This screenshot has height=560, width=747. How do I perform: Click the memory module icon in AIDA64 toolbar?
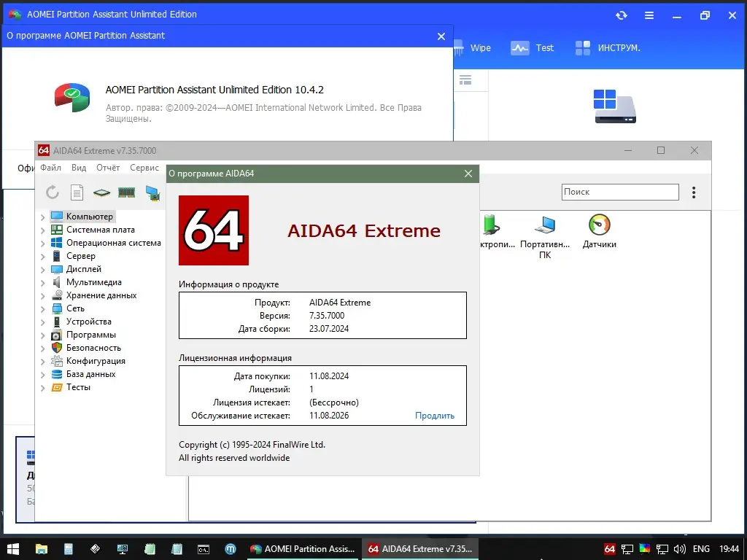click(125, 191)
